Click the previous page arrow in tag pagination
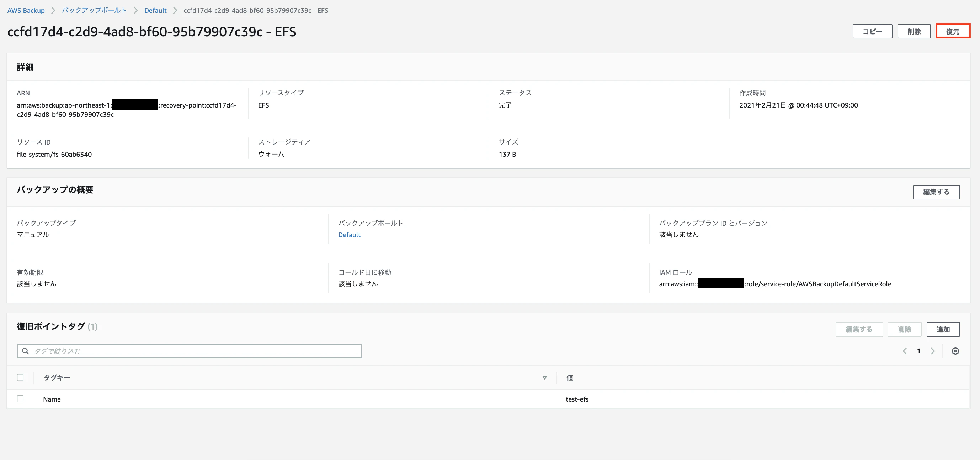980x460 pixels. coord(904,351)
